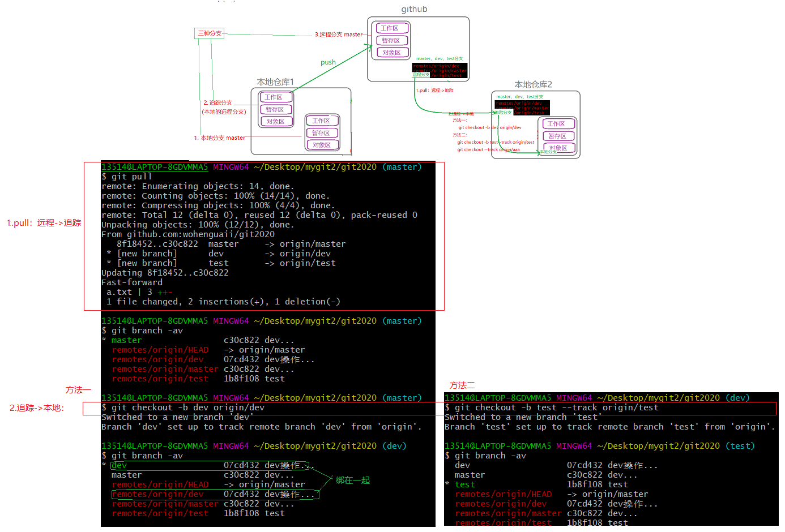Viewport: 785px width, 532px height.
Task: Select the "Fast-forward" line in terminal output
Action: pos(132,282)
